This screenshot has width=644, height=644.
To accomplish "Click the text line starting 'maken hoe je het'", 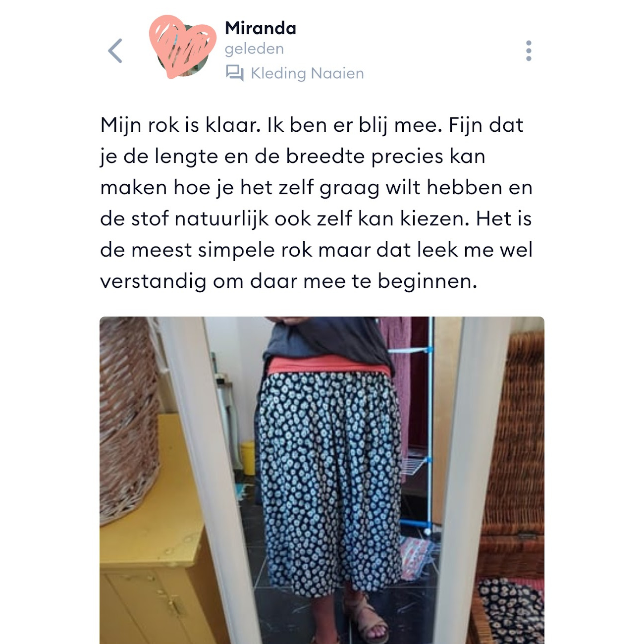I will [316, 188].
